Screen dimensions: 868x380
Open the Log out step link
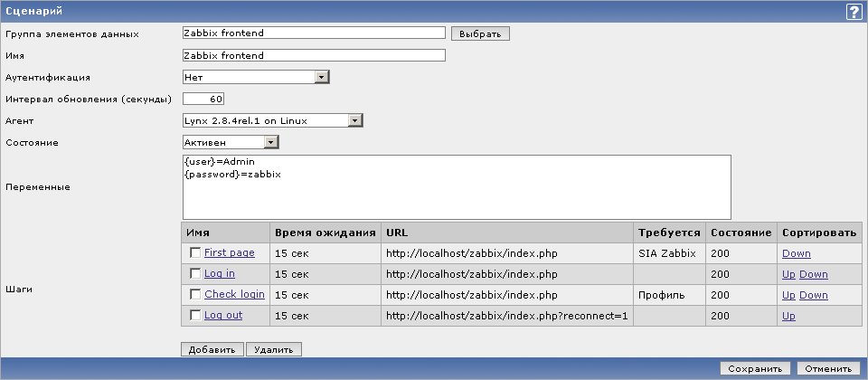(223, 315)
